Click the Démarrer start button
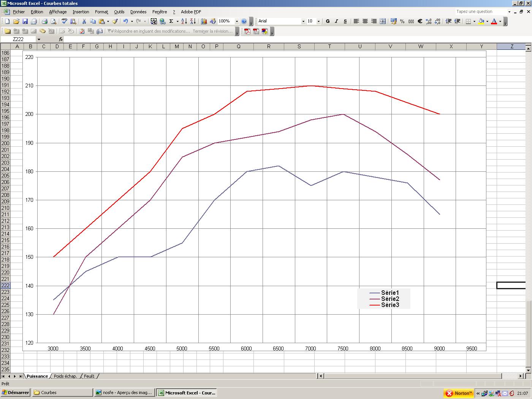The height and width of the screenshot is (399, 532). tap(16, 393)
